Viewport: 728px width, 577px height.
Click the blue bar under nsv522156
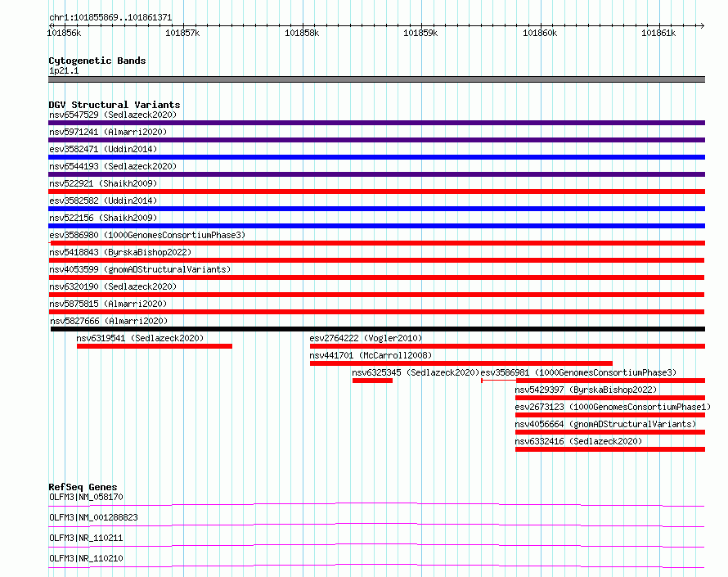376,226
